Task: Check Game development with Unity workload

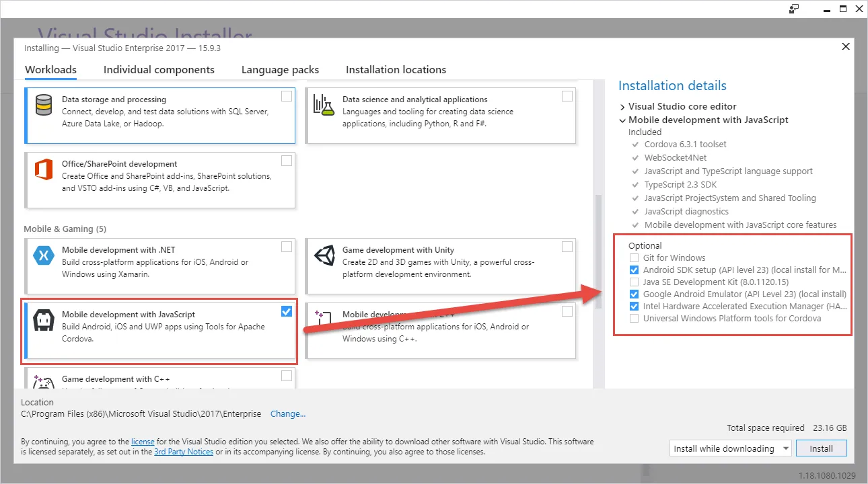Action: click(x=567, y=247)
